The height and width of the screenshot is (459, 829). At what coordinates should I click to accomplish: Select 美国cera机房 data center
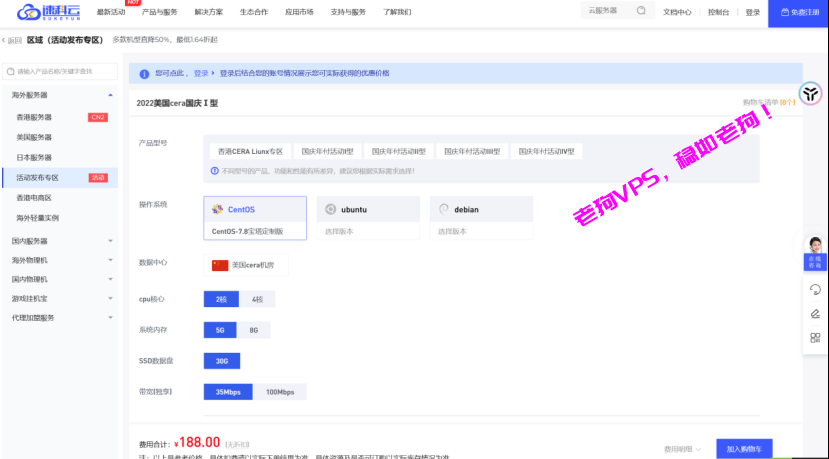tap(246, 265)
